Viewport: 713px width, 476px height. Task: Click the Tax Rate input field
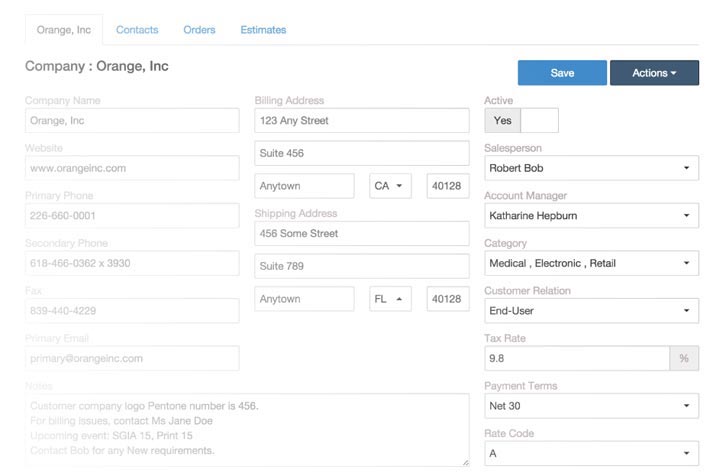click(x=576, y=358)
